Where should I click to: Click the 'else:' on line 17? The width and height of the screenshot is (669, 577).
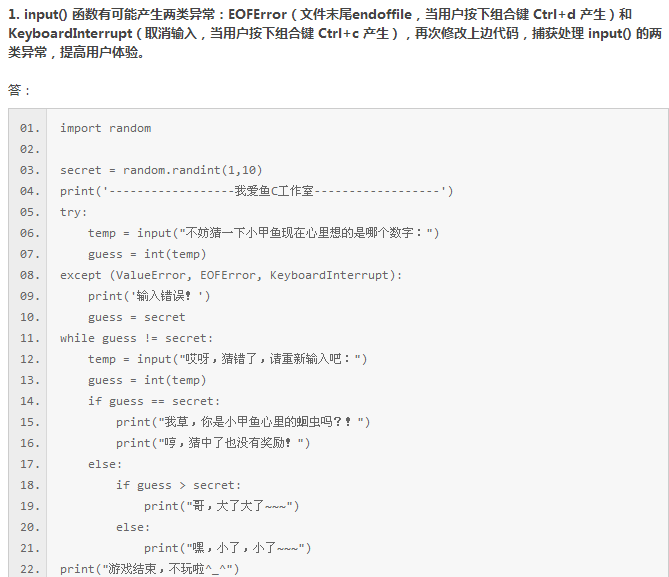pos(105,464)
